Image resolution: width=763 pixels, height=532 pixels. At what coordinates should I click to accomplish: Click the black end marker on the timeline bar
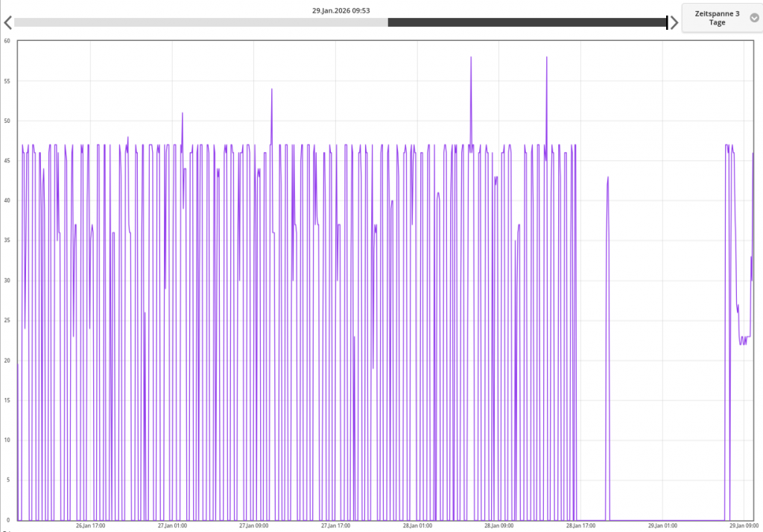tap(667, 22)
